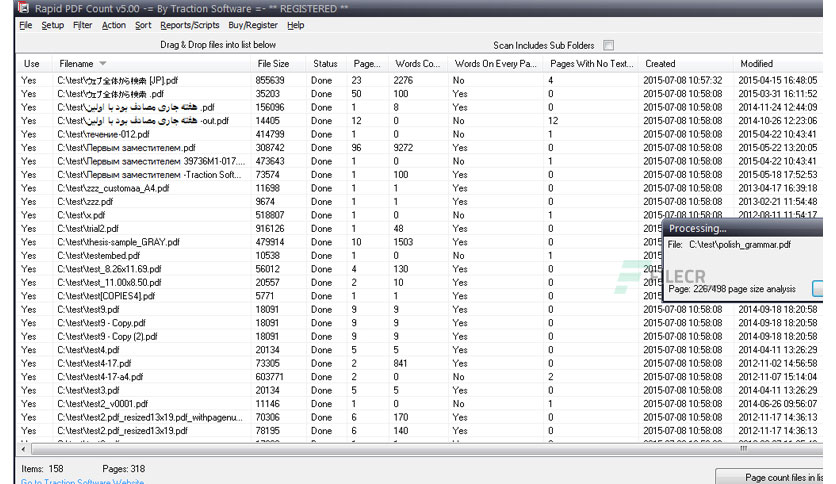The image size is (836, 484).
Task: Select row C:\test\zzz_customaa_A4.pdf
Action: [419, 188]
